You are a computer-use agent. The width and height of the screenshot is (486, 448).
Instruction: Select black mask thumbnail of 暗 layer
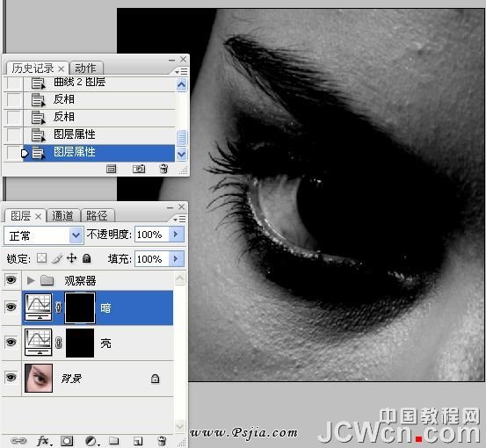80,307
